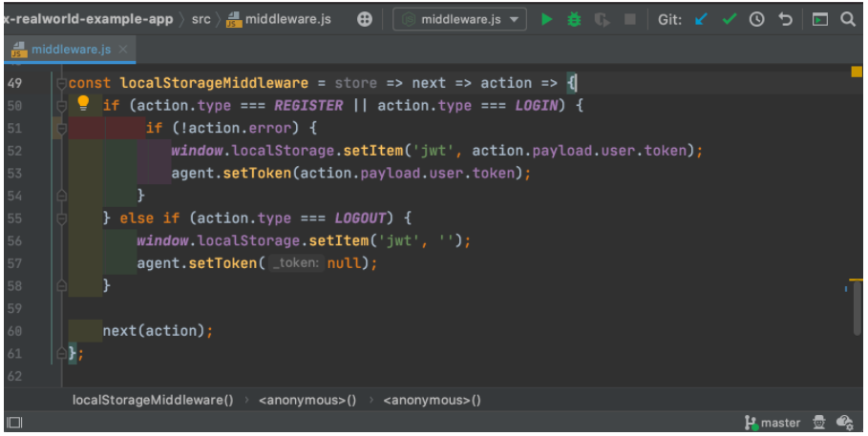Screen dimensions: 868x436
Task: Toggle tool windows button in bottom-left corner
Action: coord(13,422)
